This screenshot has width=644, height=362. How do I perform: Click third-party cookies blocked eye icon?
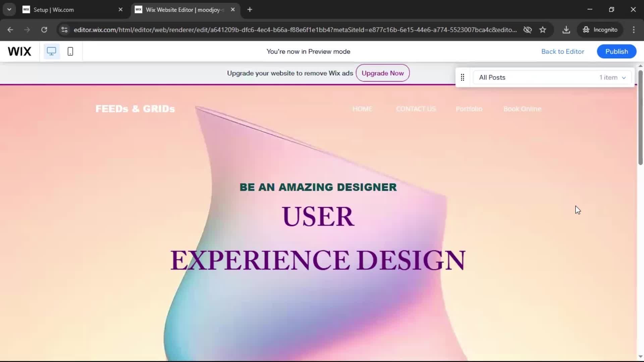(528, 30)
